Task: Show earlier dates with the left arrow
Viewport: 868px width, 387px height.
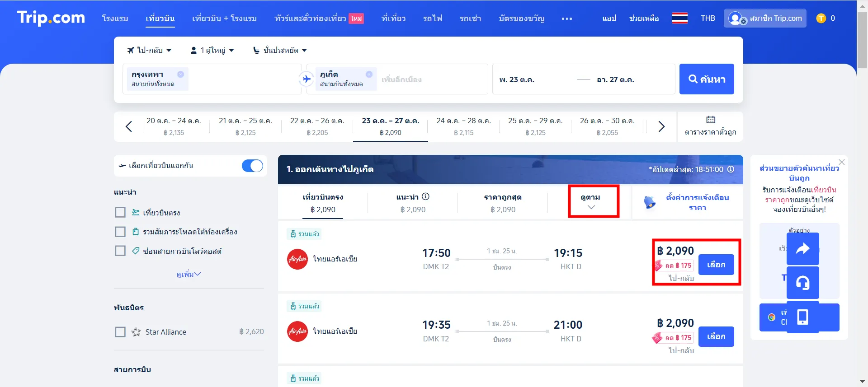Action: [x=128, y=126]
